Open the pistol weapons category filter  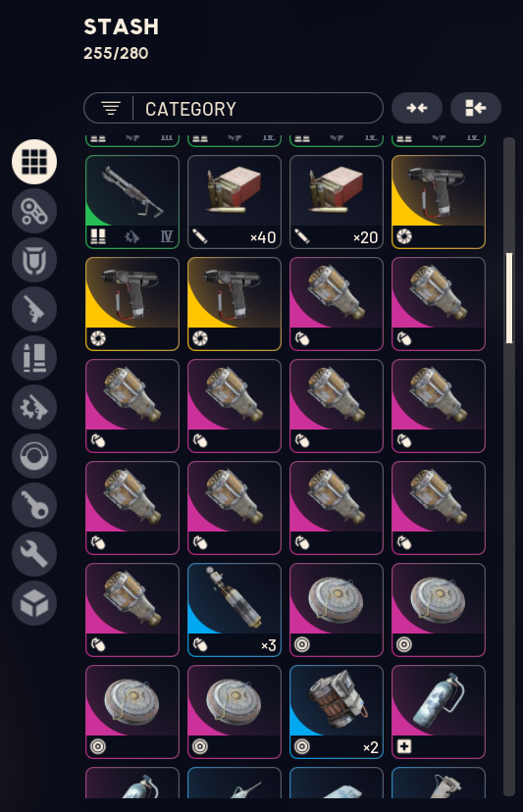point(34,309)
